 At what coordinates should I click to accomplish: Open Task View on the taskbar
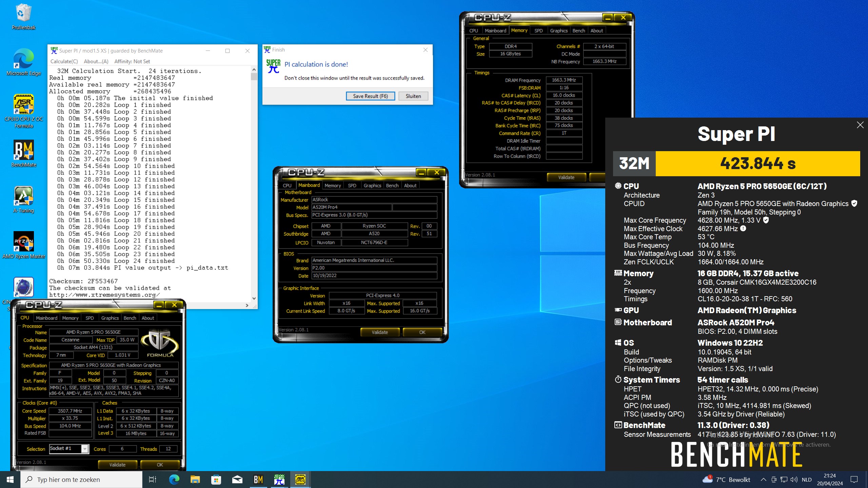(153, 480)
